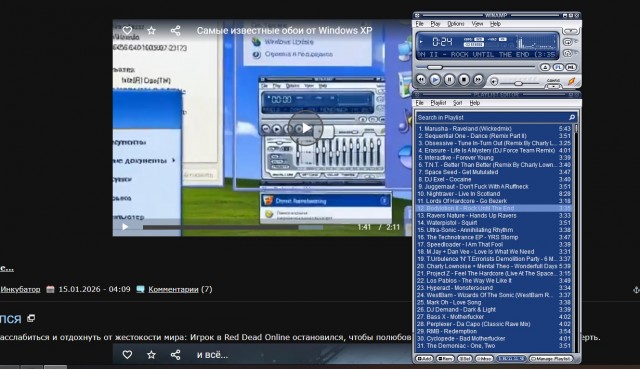Image resolution: width=640 pixels, height=369 pixels.
Task: Click the Manage Playlist button
Action: point(551,358)
